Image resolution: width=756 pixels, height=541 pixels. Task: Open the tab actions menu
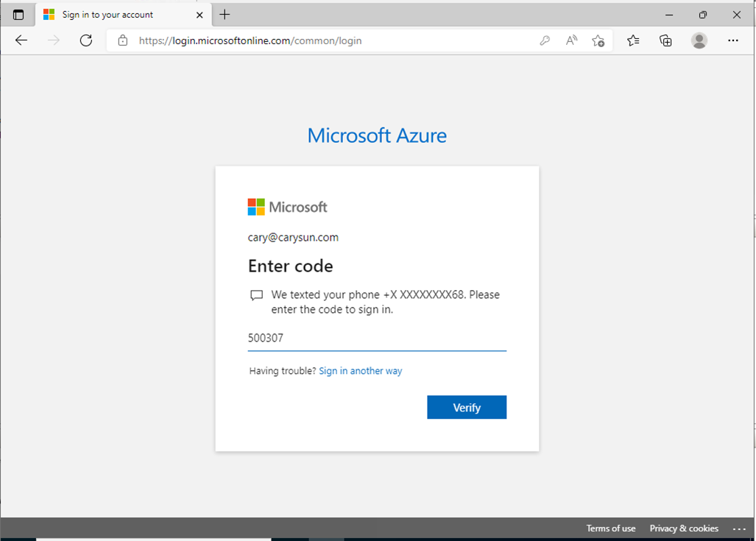tap(18, 15)
